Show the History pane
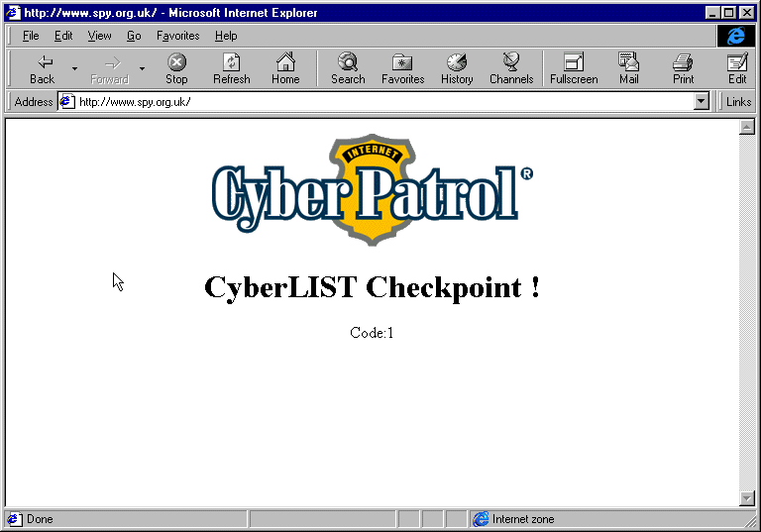This screenshot has height=532, width=761. click(457, 68)
